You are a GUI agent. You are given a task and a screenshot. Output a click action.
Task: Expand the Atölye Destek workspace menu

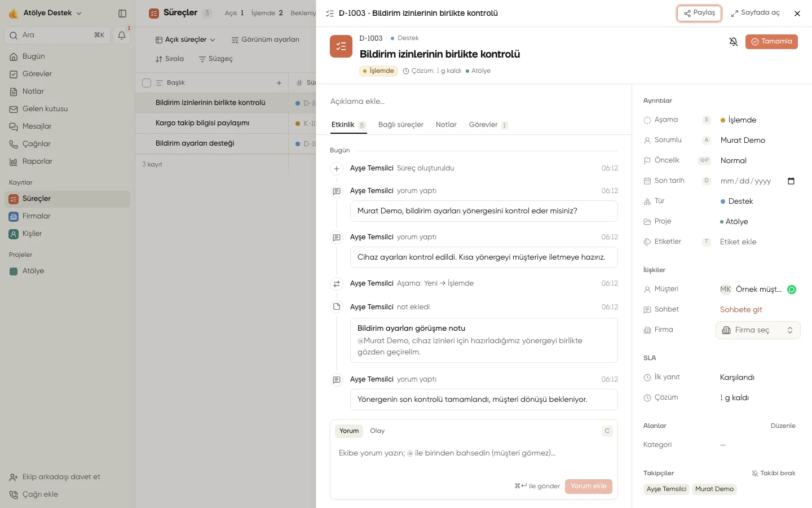pyautogui.click(x=46, y=13)
